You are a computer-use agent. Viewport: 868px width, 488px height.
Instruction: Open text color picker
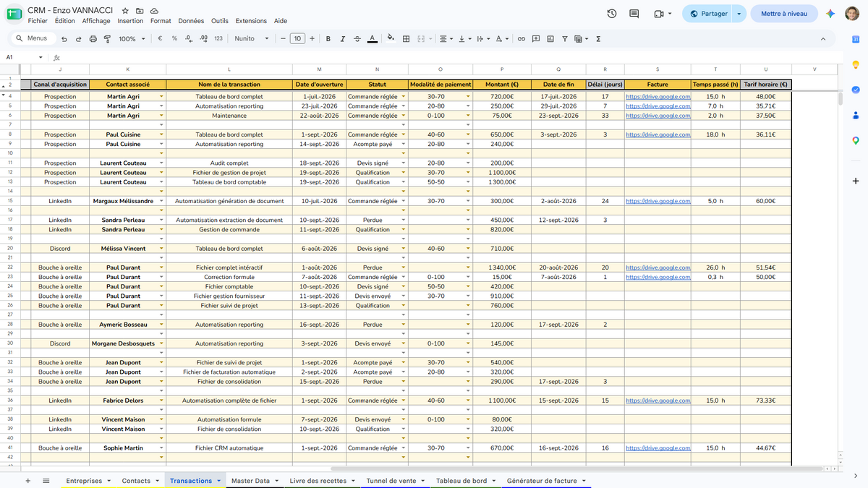click(372, 39)
